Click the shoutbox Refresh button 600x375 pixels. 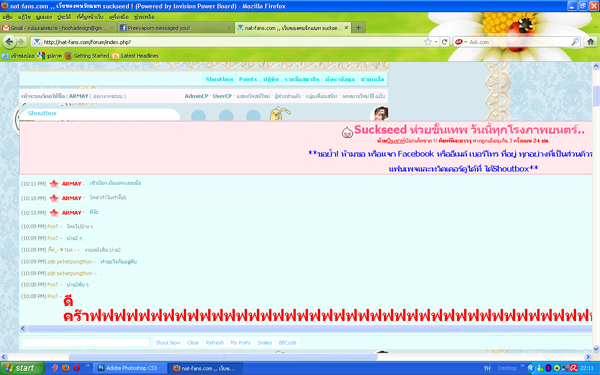[x=214, y=342]
